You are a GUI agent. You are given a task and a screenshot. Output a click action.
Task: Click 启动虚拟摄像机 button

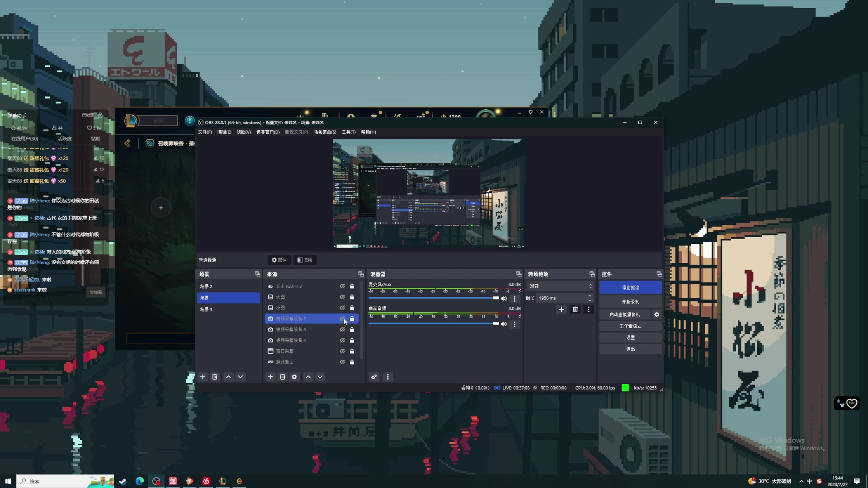pos(625,314)
